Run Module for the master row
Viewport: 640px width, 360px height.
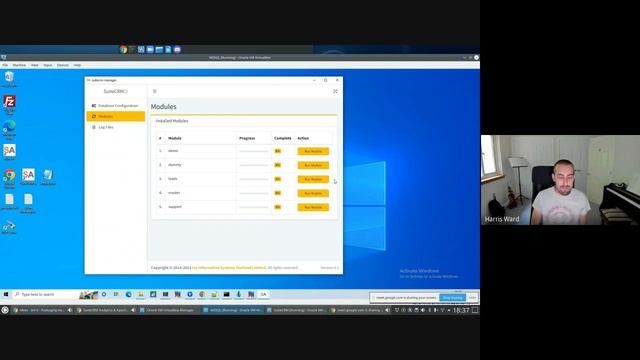(313, 193)
